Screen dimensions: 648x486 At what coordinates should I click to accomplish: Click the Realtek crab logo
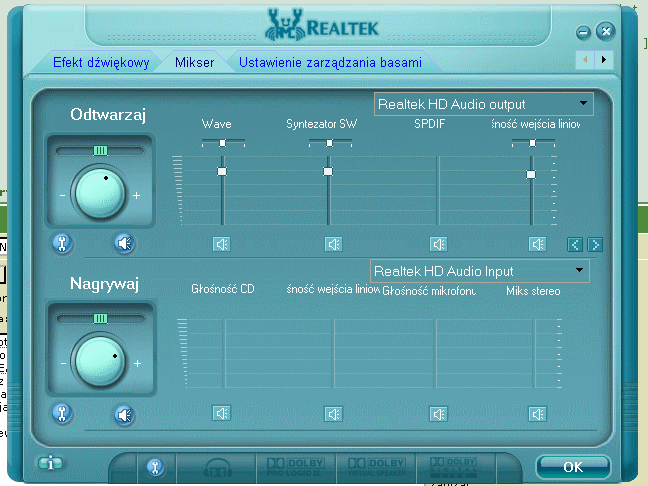pyautogui.click(x=285, y=26)
